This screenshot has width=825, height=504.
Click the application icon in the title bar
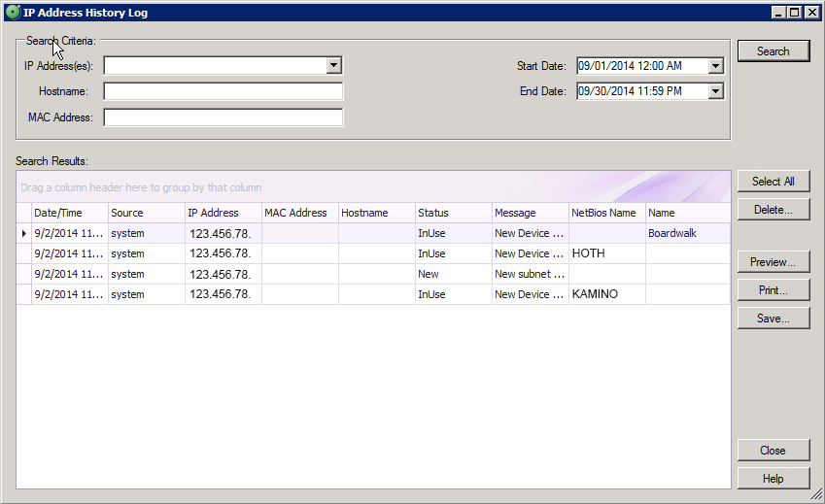13,12
